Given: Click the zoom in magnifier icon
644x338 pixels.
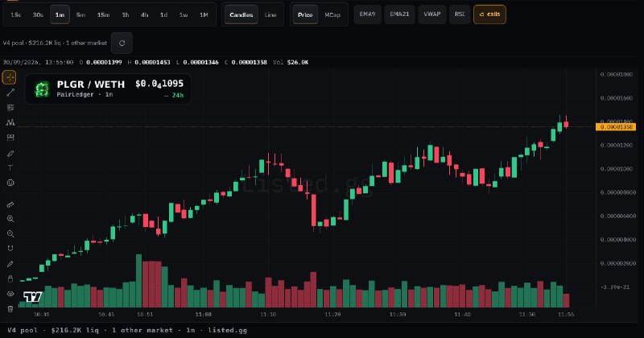Looking at the screenshot, I should 10,219.
